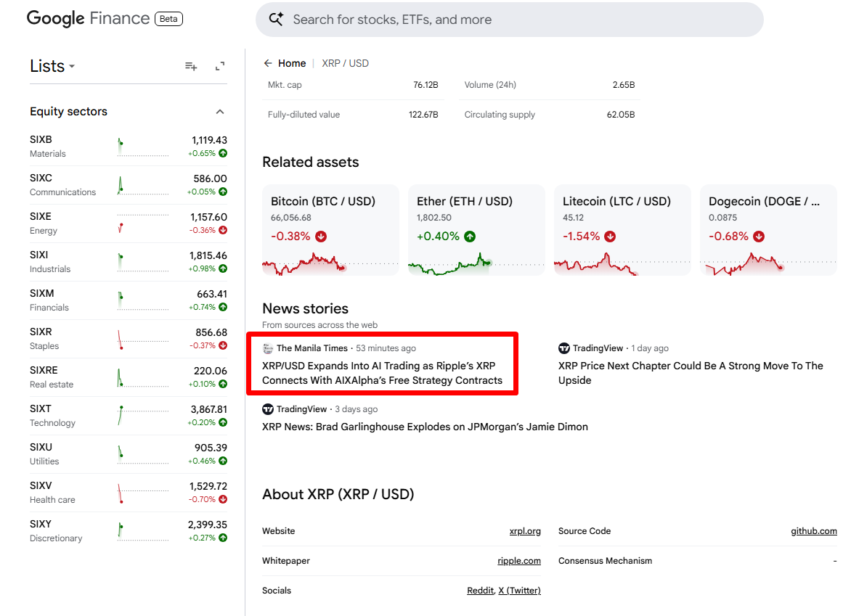The width and height of the screenshot is (851, 616).
Task: Go to Home breadcrumb
Action: point(292,63)
